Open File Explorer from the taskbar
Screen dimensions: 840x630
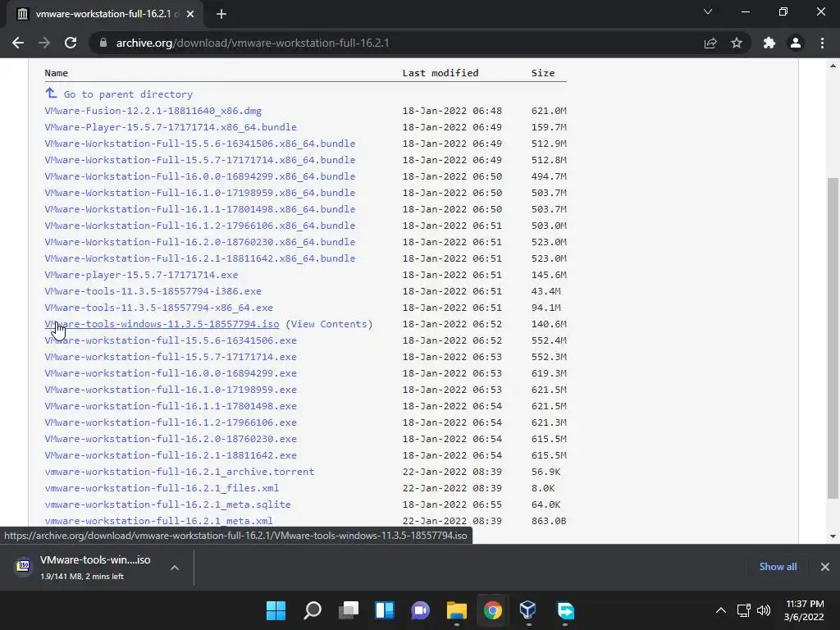point(456,610)
